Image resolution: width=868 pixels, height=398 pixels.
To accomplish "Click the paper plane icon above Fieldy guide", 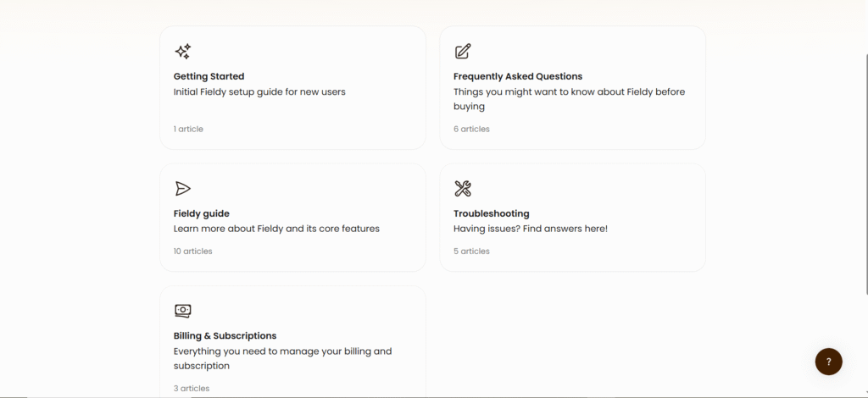I will [x=183, y=189].
